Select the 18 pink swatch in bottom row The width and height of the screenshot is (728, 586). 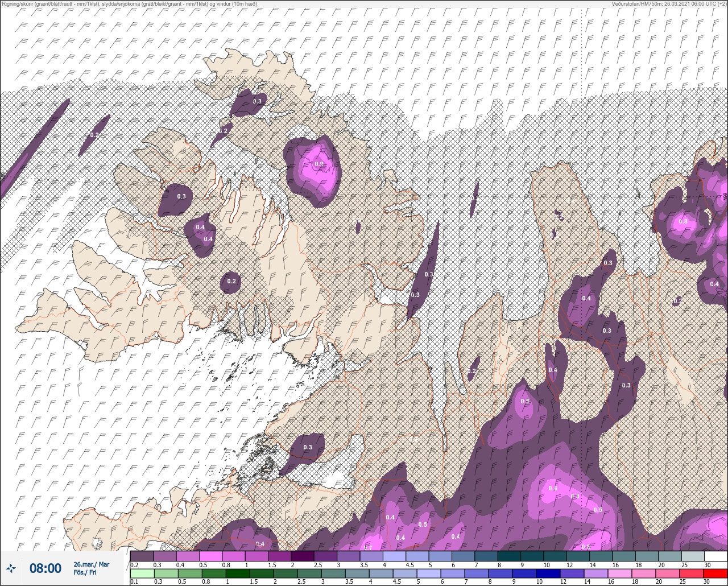click(644, 573)
